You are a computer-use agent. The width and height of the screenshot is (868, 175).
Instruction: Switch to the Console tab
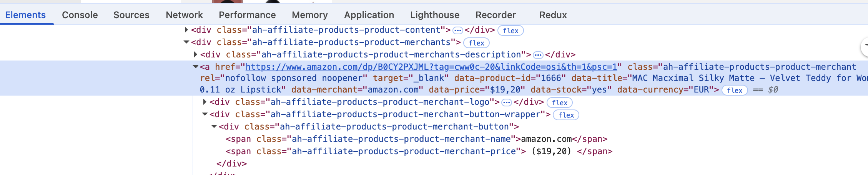click(x=80, y=15)
